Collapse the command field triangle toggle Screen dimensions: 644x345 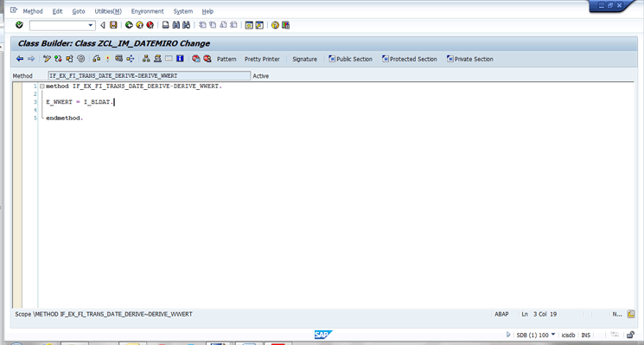point(103,25)
